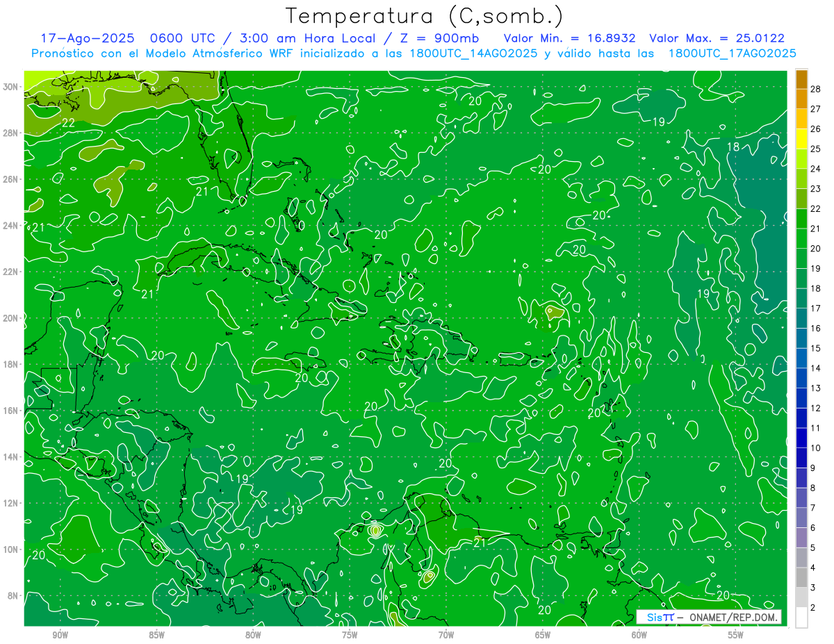
Task: Click the 14N latitude axis label
Action: click(x=12, y=456)
